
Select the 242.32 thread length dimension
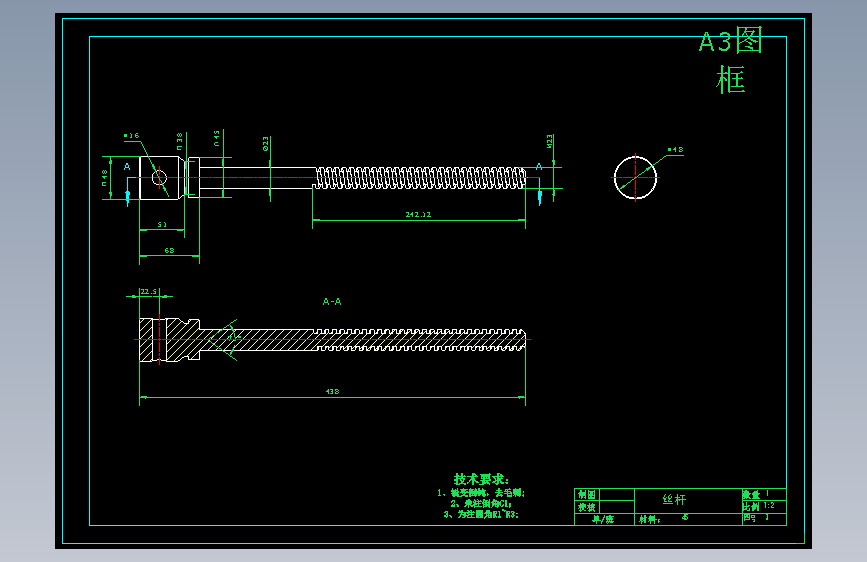pyautogui.click(x=418, y=215)
